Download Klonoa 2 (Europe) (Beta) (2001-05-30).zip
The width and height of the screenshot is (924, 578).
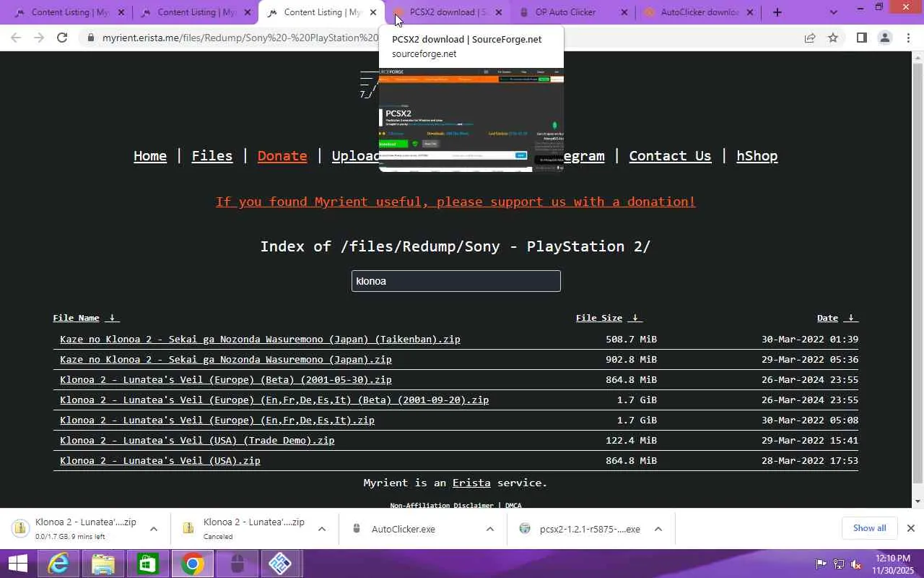[x=226, y=379]
